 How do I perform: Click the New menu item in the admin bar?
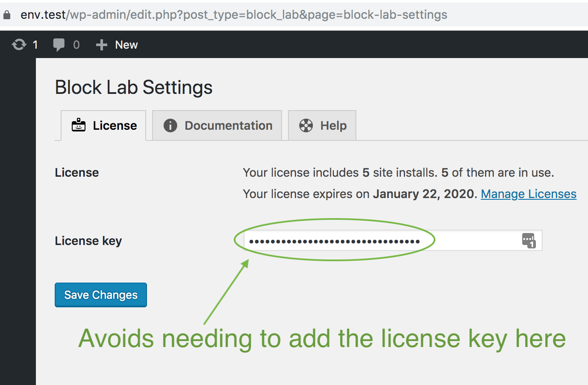126,44
